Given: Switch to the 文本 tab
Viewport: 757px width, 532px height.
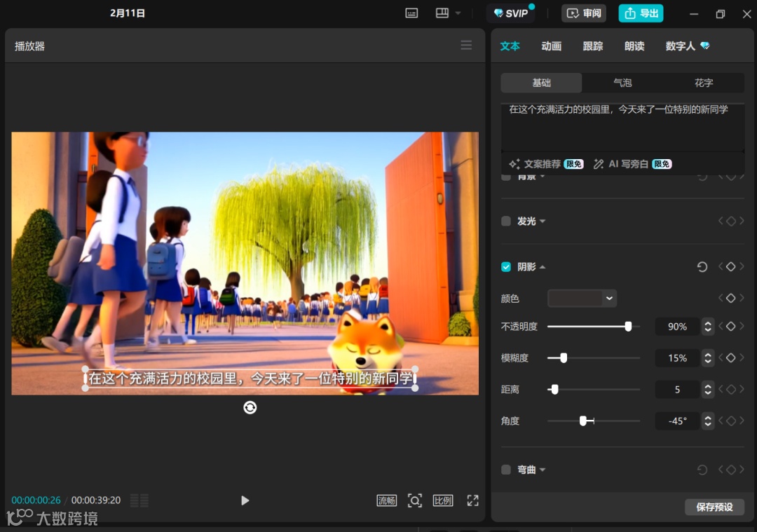Looking at the screenshot, I should click(x=510, y=46).
